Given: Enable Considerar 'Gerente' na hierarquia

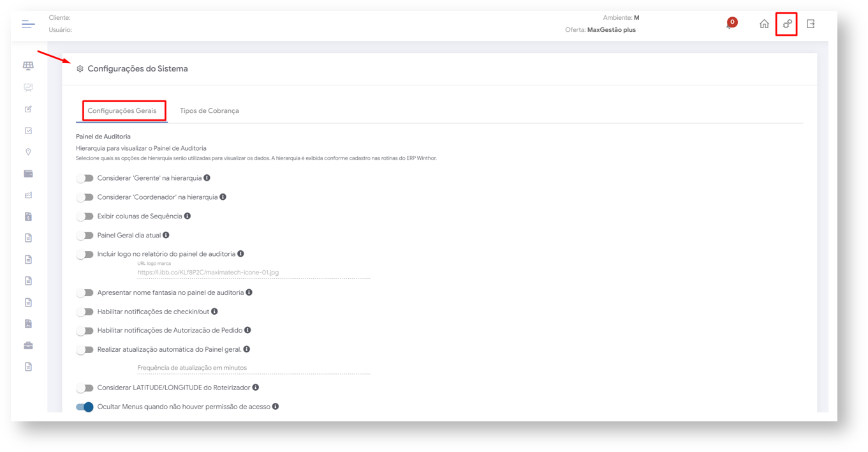Looking at the screenshot, I should (85, 178).
